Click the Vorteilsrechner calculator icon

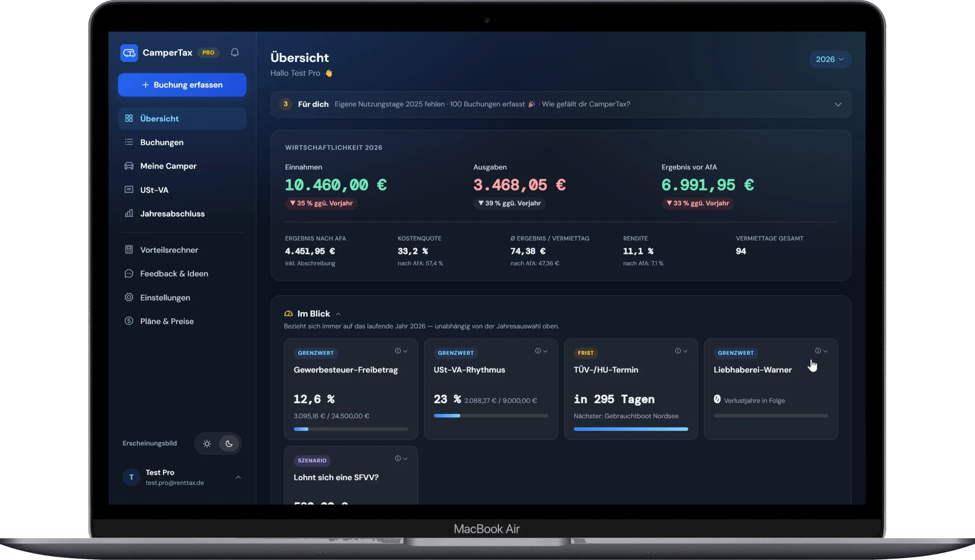(129, 250)
